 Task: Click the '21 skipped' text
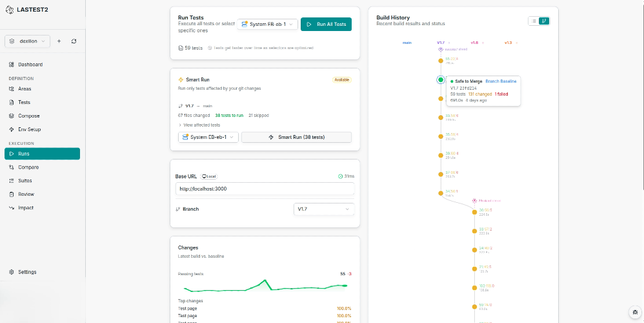click(259, 116)
